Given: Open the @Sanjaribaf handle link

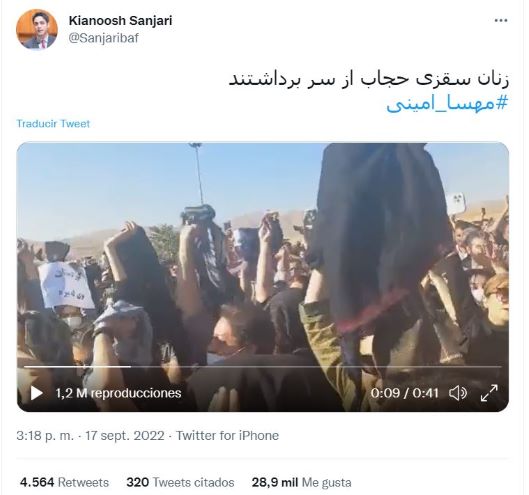Looking at the screenshot, I should pyautogui.click(x=104, y=38).
